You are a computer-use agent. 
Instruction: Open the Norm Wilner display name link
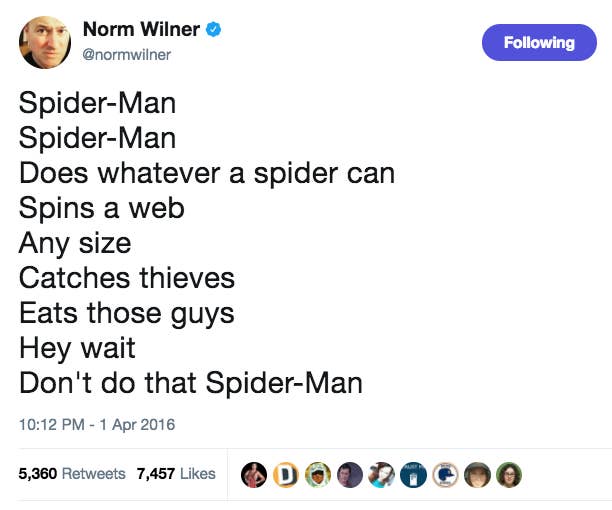147,31
